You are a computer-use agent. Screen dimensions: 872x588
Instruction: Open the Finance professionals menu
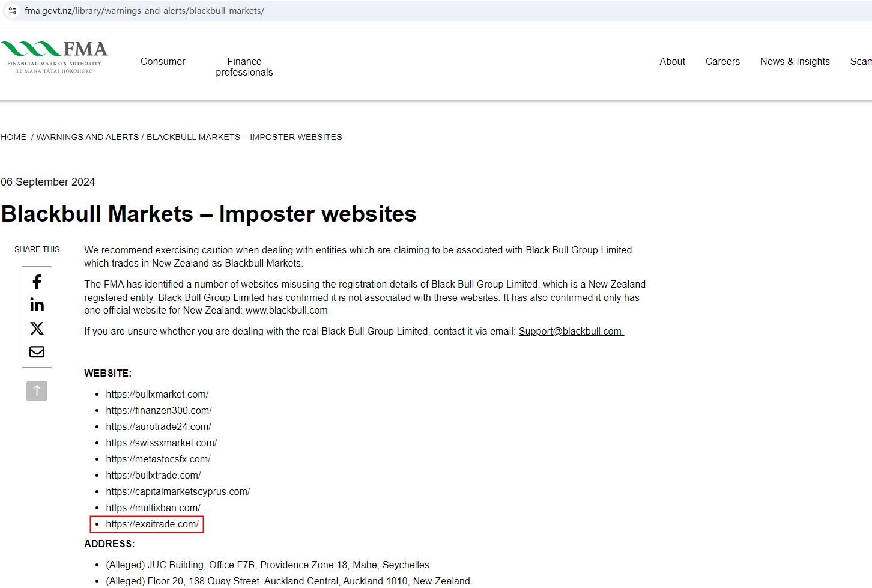(244, 67)
